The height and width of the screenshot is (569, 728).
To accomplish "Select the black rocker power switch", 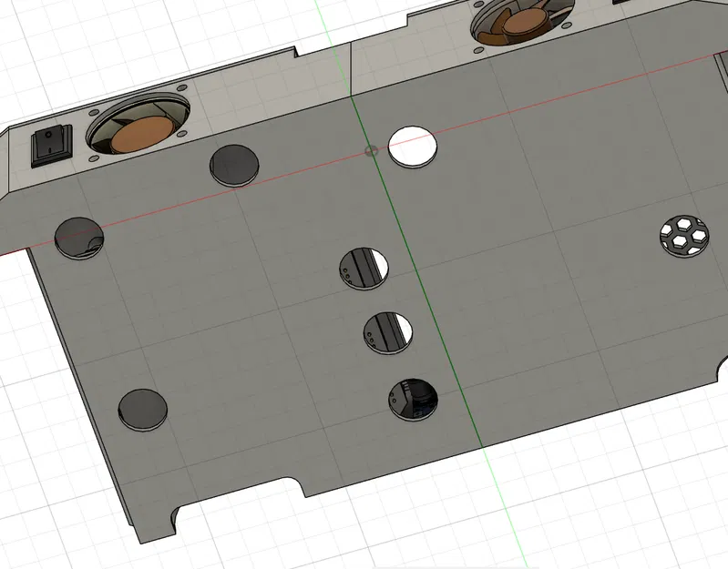I will point(52,146).
